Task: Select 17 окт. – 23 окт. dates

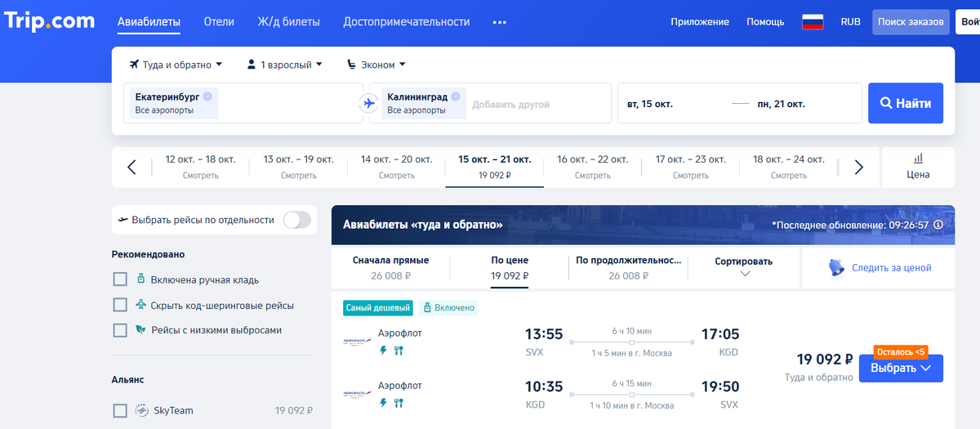Action: pos(690,167)
